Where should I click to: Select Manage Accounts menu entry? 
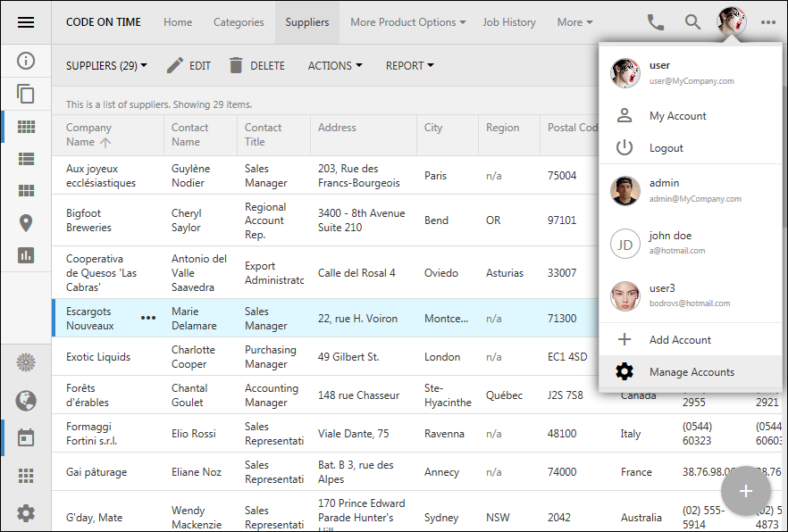[x=691, y=372]
